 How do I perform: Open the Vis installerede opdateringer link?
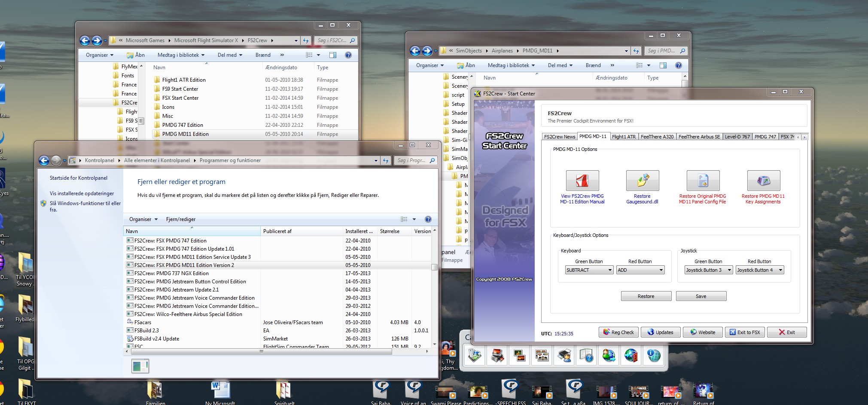pyautogui.click(x=82, y=193)
